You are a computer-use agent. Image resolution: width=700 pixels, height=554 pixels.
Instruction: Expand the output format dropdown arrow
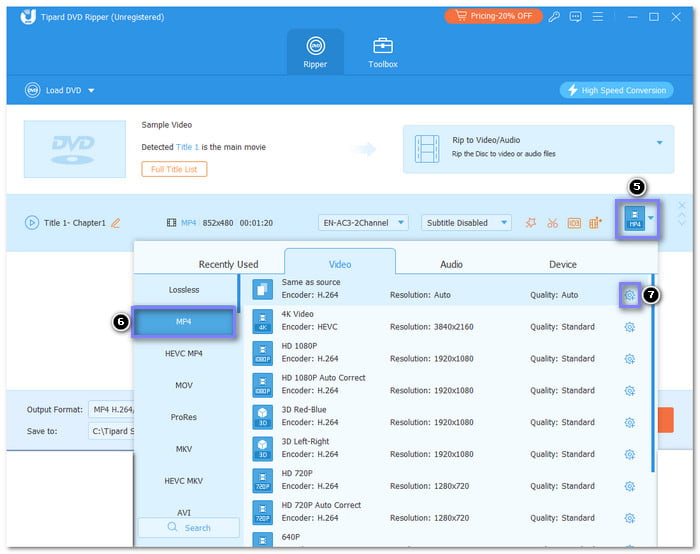pyautogui.click(x=651, y=218)
